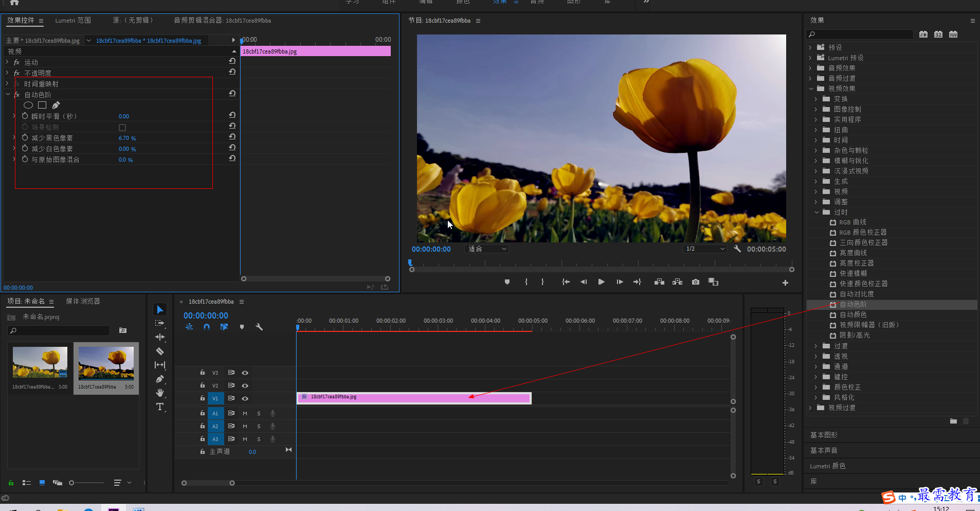
Task: Expand the 颜色校正 folder
Action: point(816,387)
